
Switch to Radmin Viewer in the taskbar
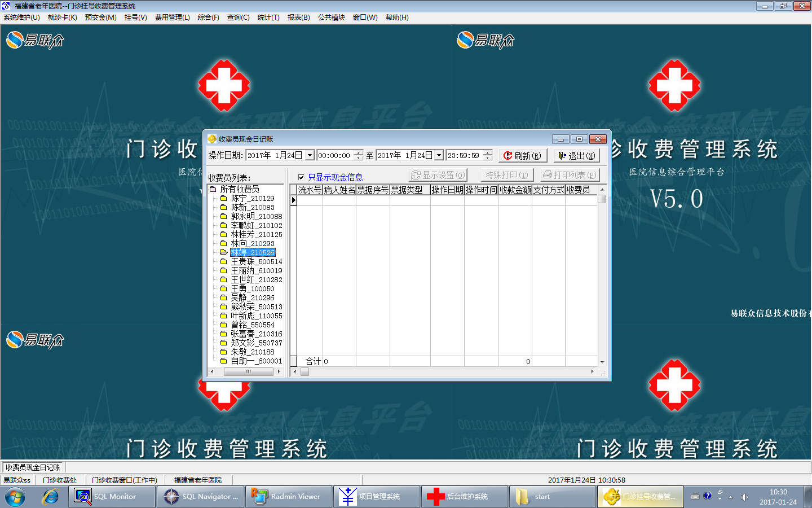289,497
